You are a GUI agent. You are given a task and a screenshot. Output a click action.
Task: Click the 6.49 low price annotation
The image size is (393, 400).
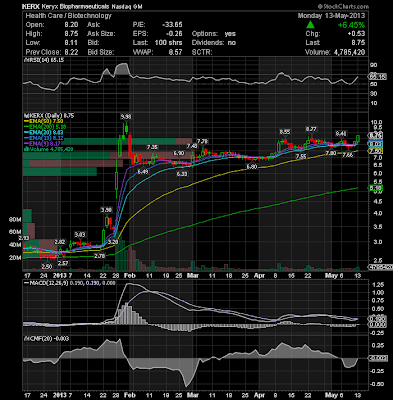click(x=143, y=171)
